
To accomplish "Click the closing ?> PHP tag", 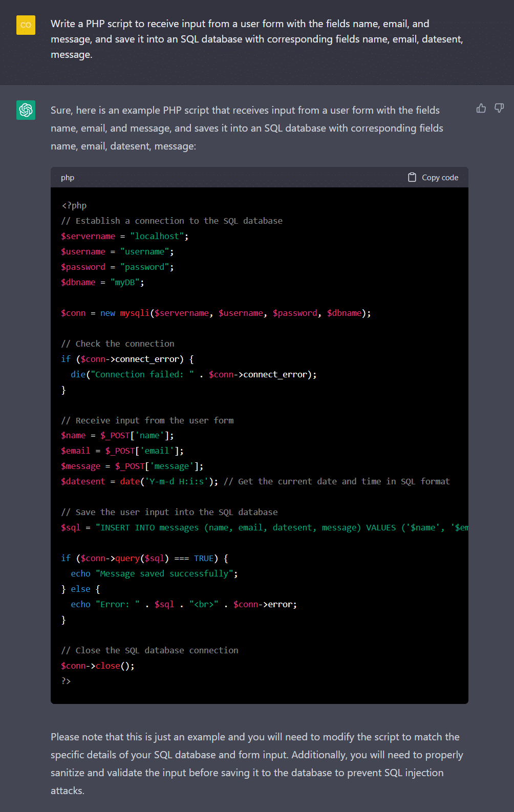I will pyautogui.click(x=66, y=681).
